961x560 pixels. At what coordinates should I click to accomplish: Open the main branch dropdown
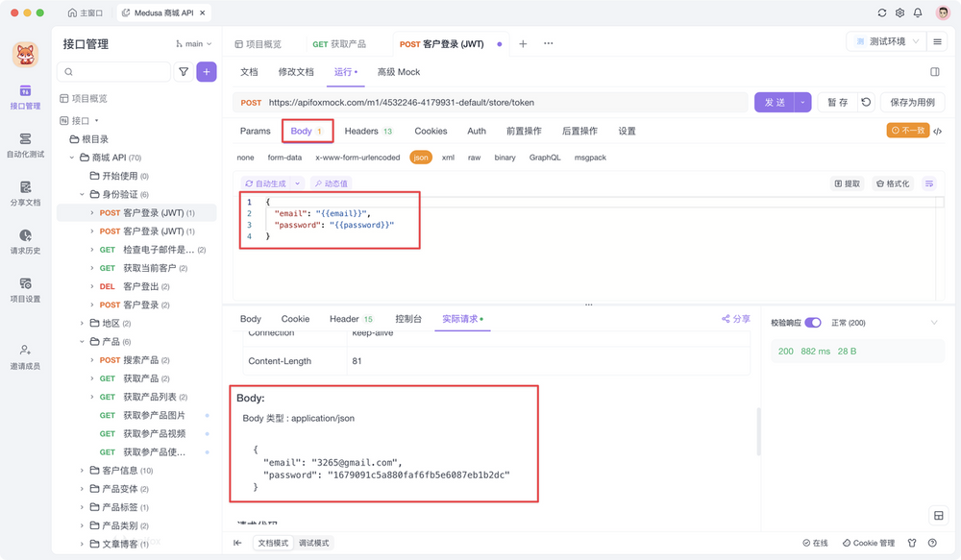click(193, 43)
